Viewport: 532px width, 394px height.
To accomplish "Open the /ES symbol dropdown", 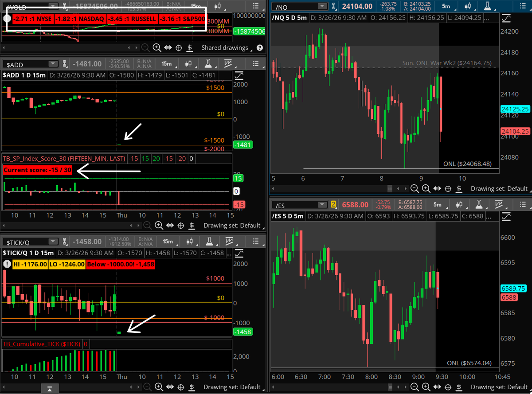I will click(322, 205).
